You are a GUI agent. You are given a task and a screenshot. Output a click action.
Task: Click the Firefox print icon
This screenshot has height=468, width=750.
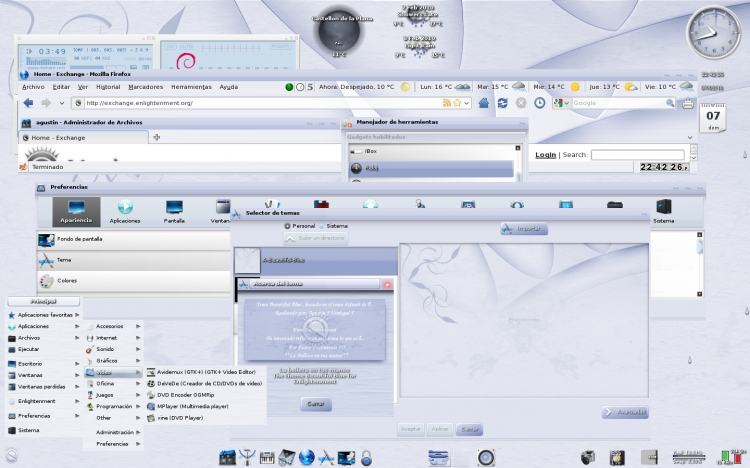point(688,103)
